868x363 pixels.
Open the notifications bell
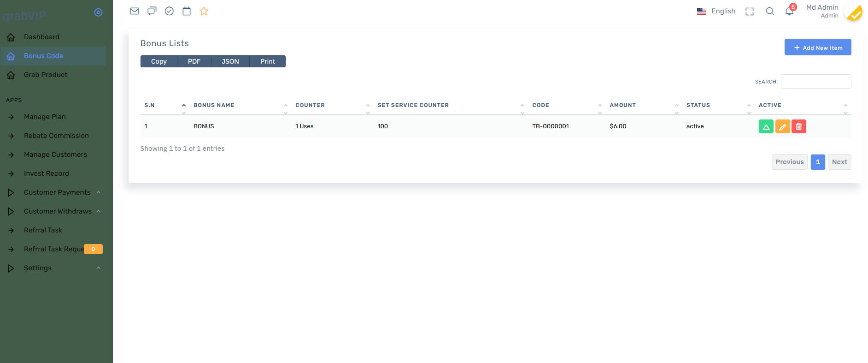point(789,12)
